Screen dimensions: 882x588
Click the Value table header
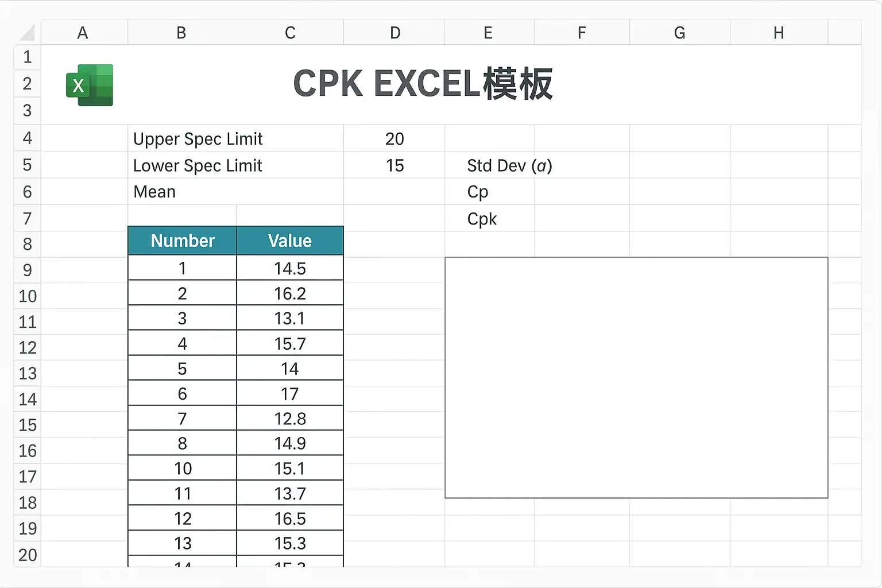290,241
